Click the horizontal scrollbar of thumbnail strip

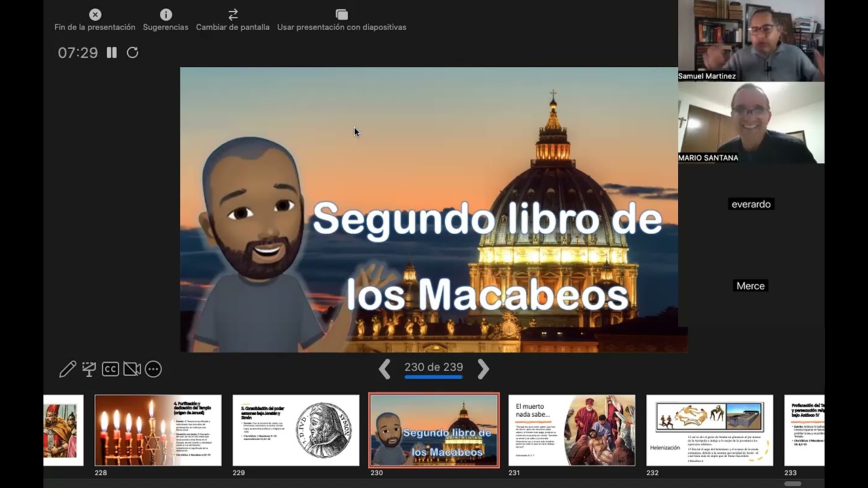click(x=792, y=483)
